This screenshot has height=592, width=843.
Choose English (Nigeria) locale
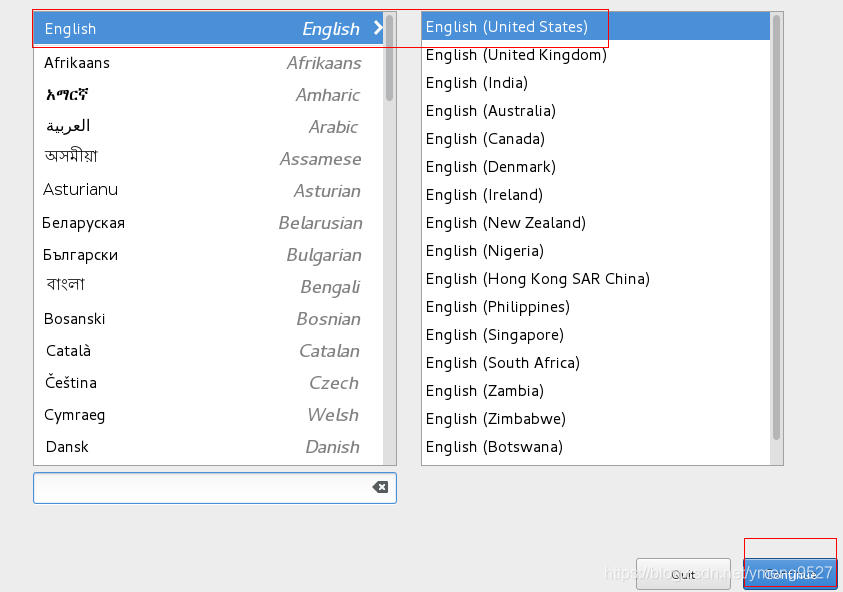point(596,250)
